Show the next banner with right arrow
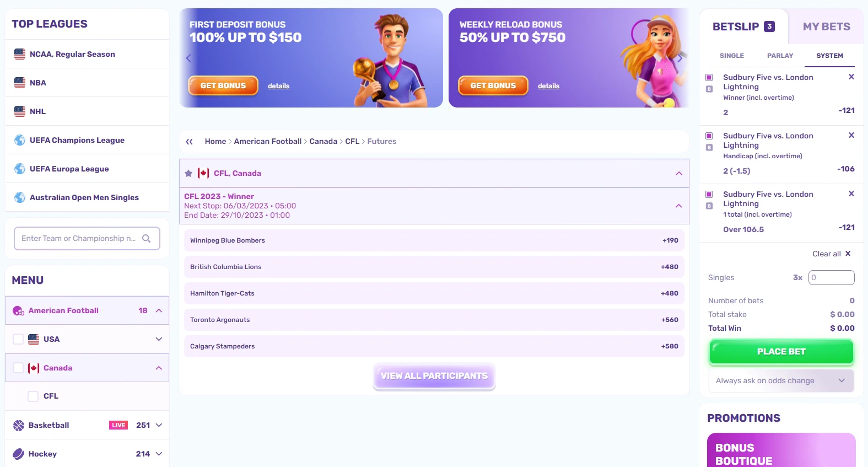The width and height of the screenshot is (868, 467). point(680,58)
